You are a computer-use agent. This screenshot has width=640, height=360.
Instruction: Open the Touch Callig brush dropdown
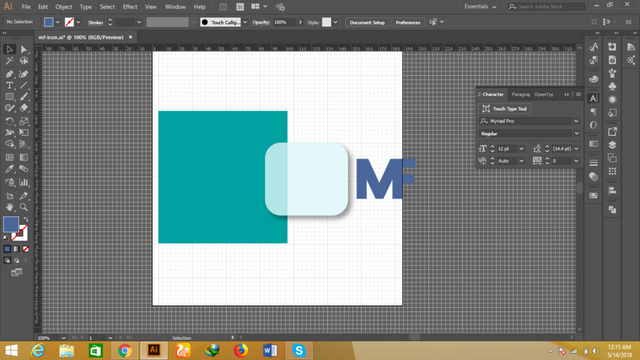[245, 22]
